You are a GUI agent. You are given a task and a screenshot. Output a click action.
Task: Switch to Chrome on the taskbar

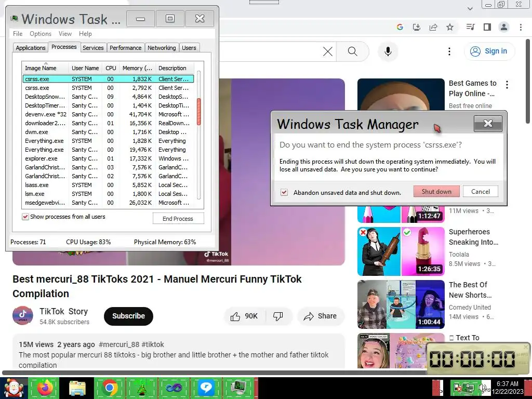tap(109, 388)
